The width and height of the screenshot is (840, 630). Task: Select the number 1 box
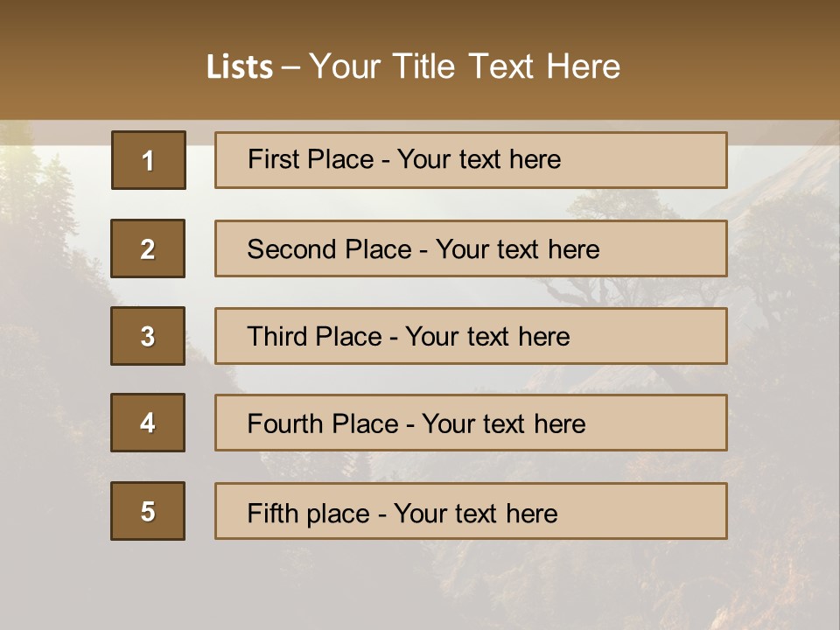tap(149, 160)
